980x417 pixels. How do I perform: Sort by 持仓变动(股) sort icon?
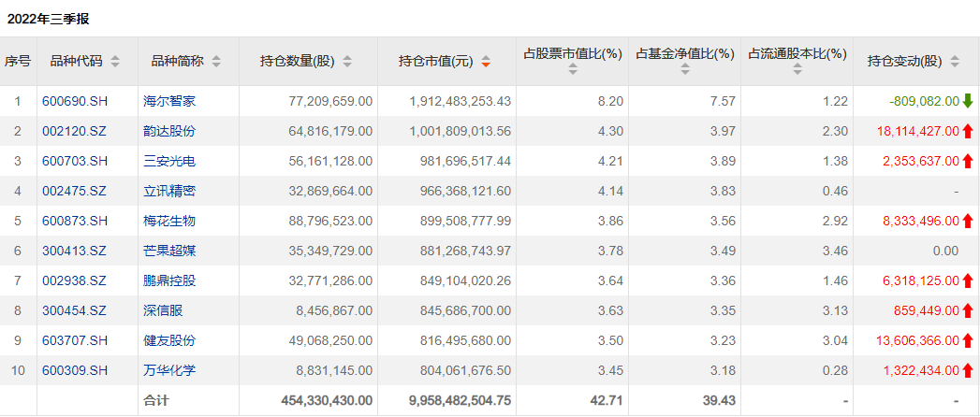pyautogui.click(x=955, y=62)
